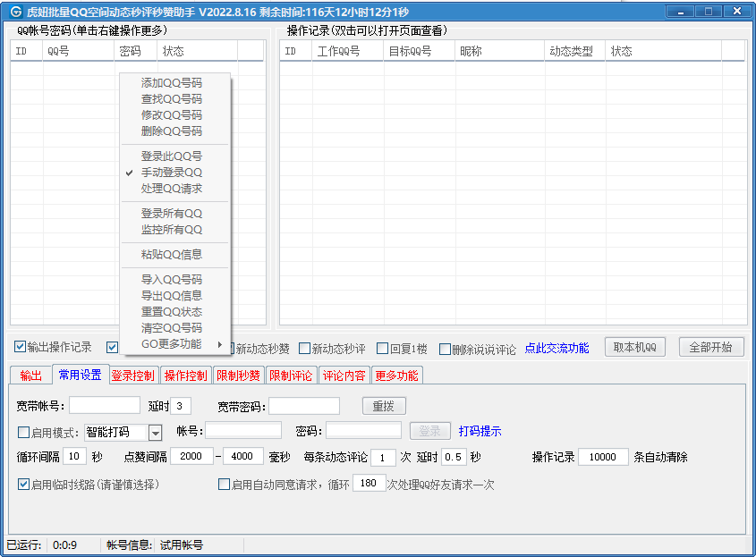756x557 pixels.
Task: Enable 回复1楼 checkbox
Action: pyautogui.click(x=382, y=349)
